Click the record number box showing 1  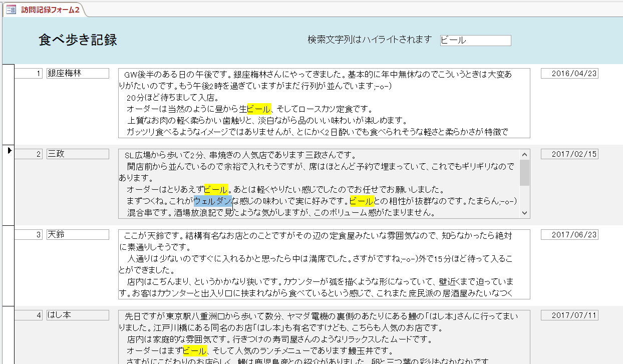29,72
